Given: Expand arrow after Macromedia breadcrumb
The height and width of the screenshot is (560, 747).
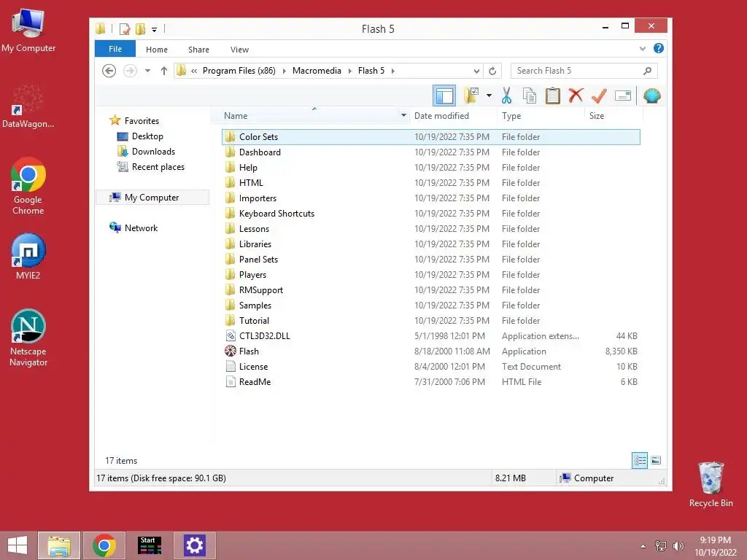Looking at the screenshot, I should click(x=350, y=71).
